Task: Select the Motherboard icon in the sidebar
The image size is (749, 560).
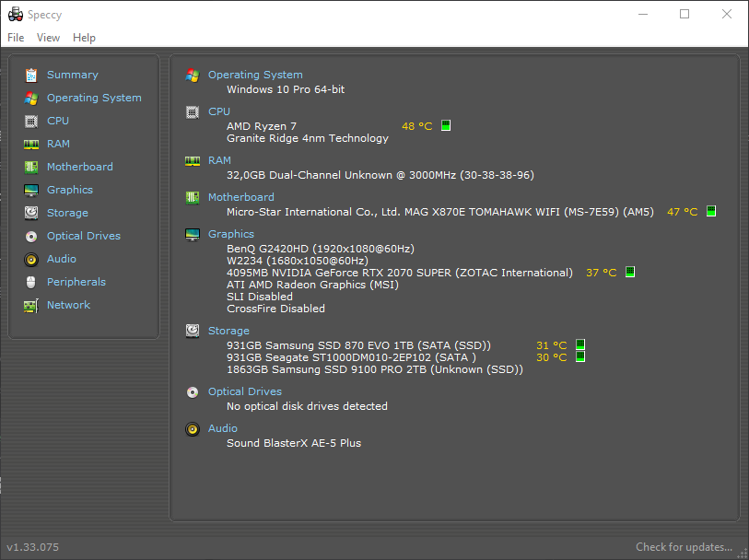Action: [x=31, y=167]
